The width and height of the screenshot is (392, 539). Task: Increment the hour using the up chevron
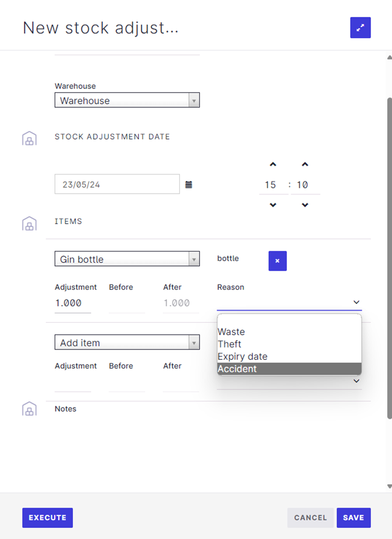point(273,164)
